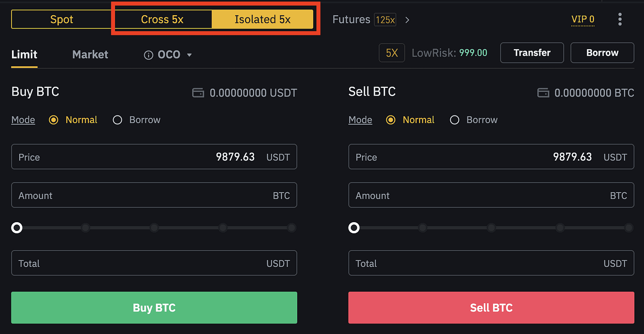Click the wallet icon beside USDT balance

198,92
